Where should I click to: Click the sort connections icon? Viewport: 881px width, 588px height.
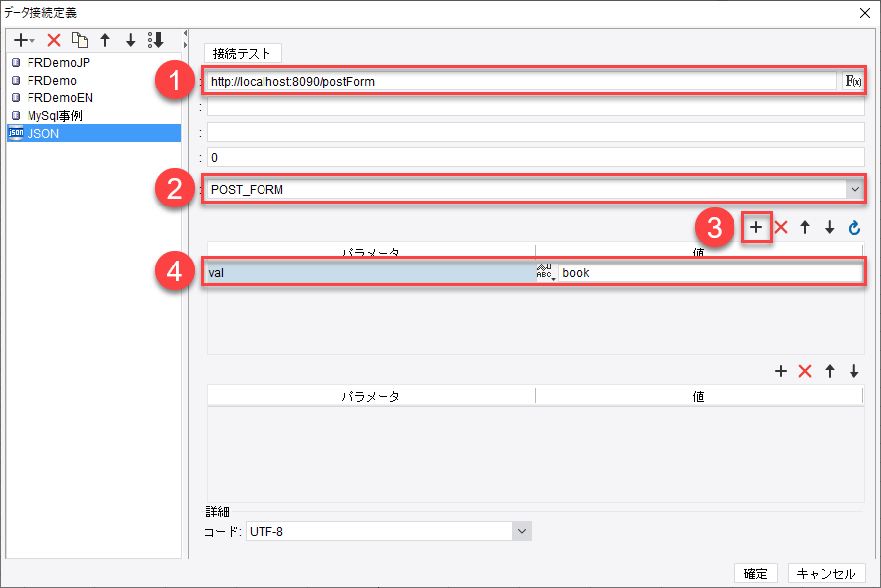[x=156, y=40]
